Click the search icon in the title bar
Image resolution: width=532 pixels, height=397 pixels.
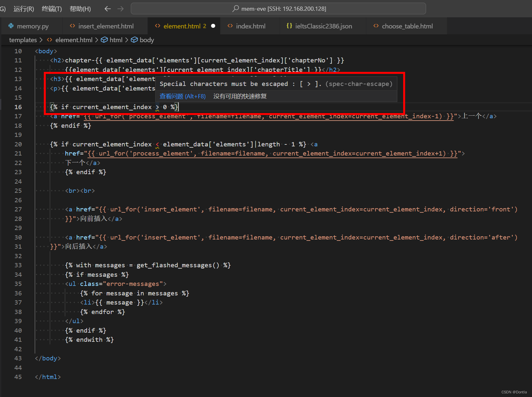[x=235, y=8]
